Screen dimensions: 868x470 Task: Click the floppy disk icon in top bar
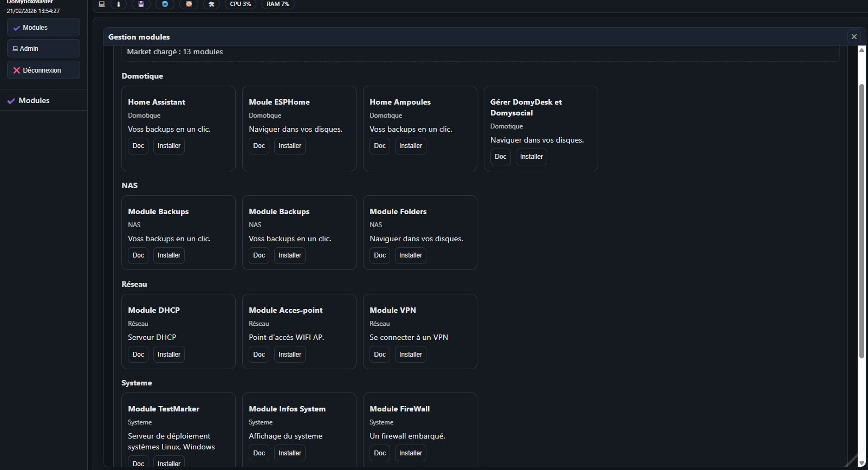pyautogui.click(x=141, y=4)
